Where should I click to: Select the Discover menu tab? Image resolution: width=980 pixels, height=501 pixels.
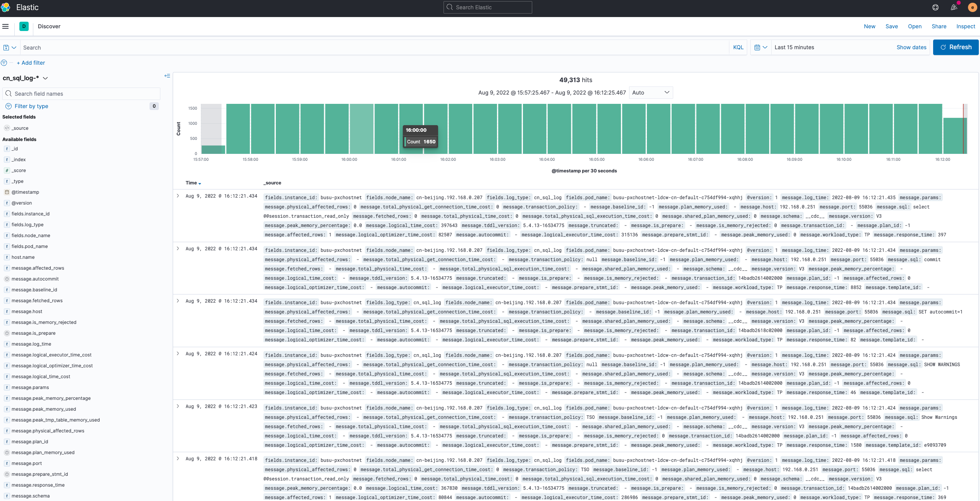(49, 26)
